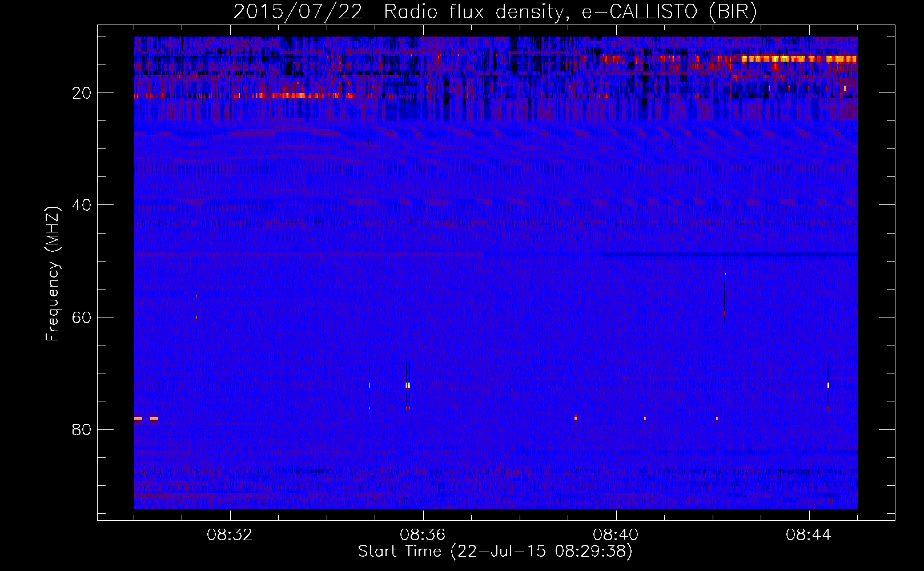Select the 08:36 time tick label
This screenshot has height=571, width=924.
[x=423, y=535]
